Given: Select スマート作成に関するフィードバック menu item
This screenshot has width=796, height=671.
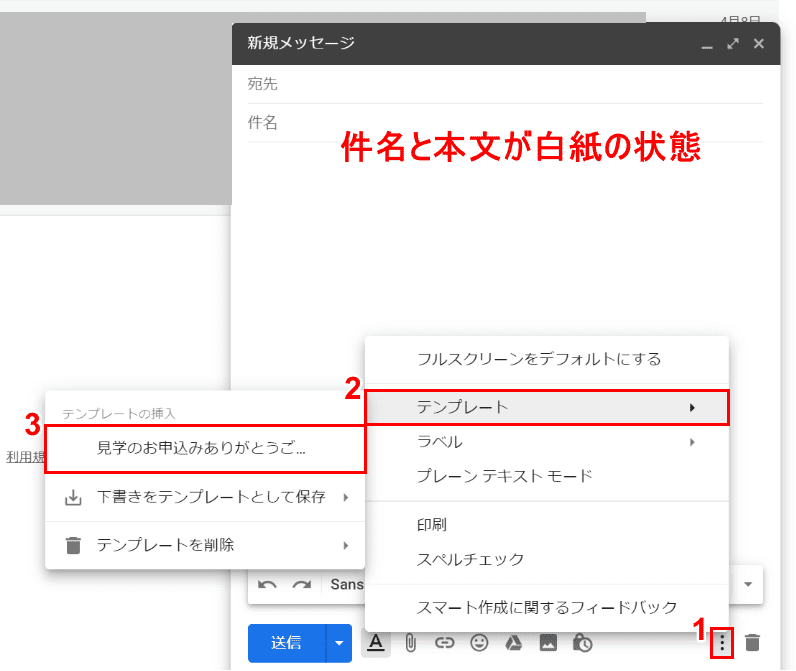Looking at the screenshot, I should coord(547,608).
